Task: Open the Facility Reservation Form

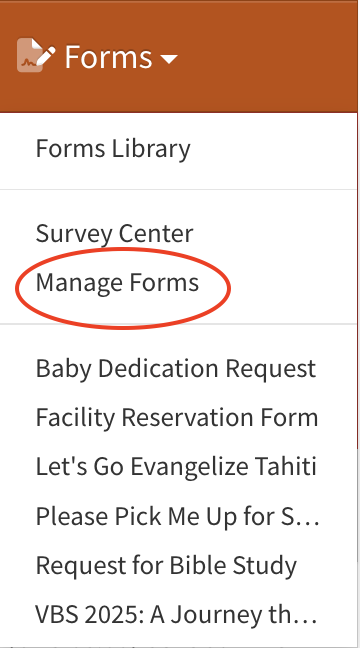Action: pyautogui.click(x=177, y=417)
